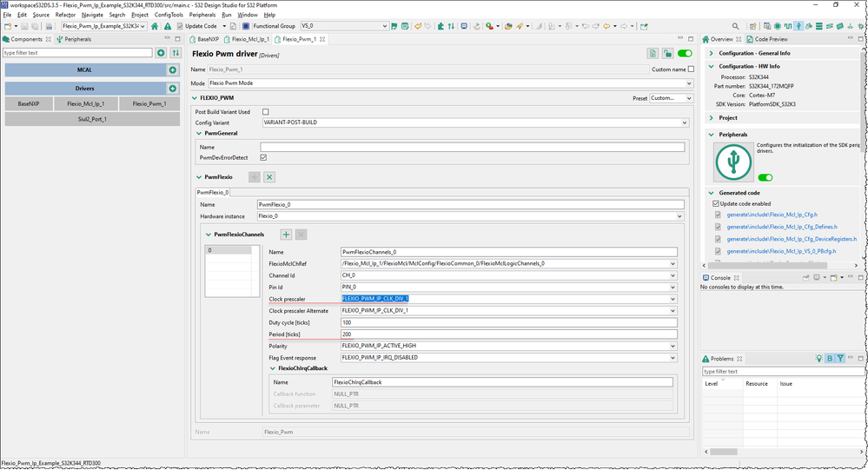Click the New file toolbar icon

point(8,26)
